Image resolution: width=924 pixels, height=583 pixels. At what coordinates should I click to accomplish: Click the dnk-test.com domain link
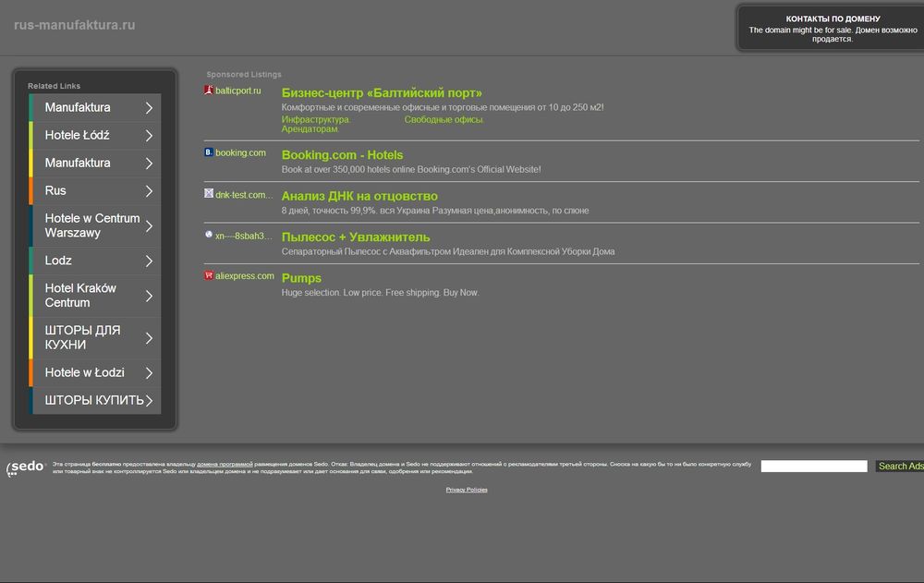pos(244,195)
